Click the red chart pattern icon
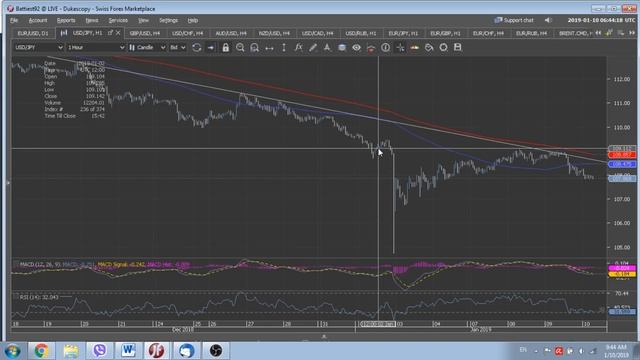Screen dimensions: 640x360 [x=371, y=48]
